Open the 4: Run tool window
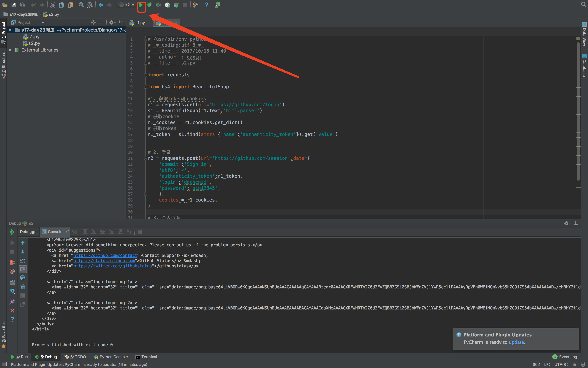Screen dimensions: 588x368 pos(19,357)
